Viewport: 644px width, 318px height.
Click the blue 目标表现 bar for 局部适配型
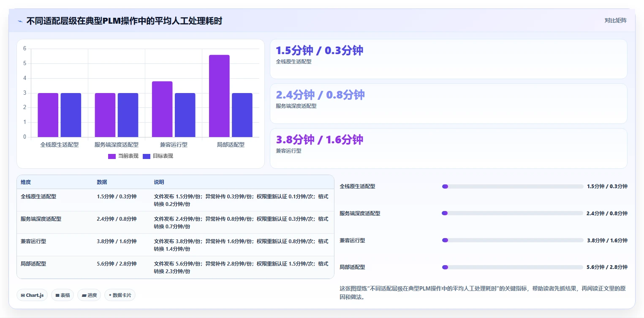(x=242, y=115)
